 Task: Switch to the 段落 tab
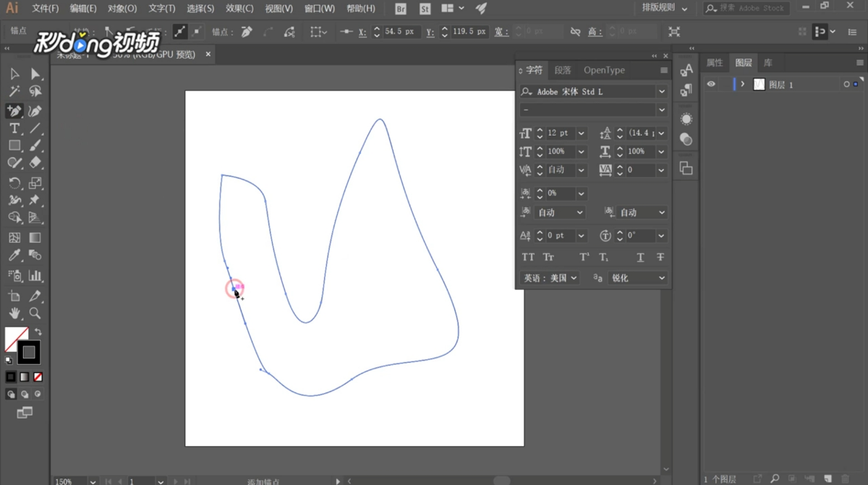[563, 70]
